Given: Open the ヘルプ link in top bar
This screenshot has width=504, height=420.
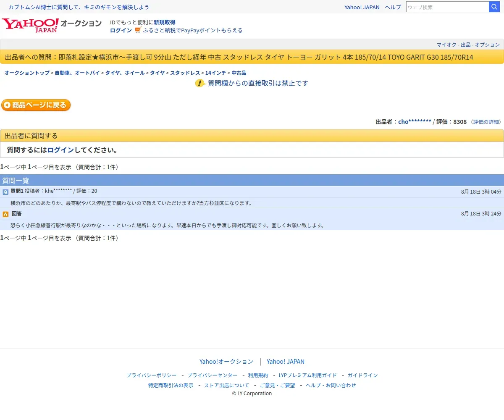Looking at the screenshot, I should coord(393,7).
